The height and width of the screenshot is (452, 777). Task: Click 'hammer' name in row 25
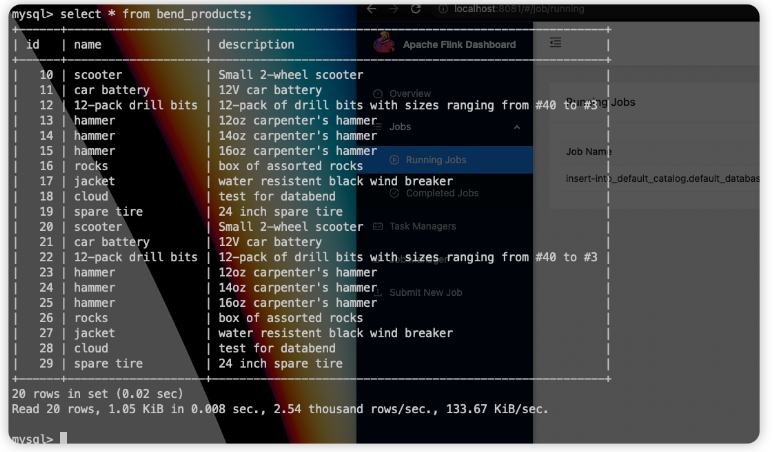point(94,303)
